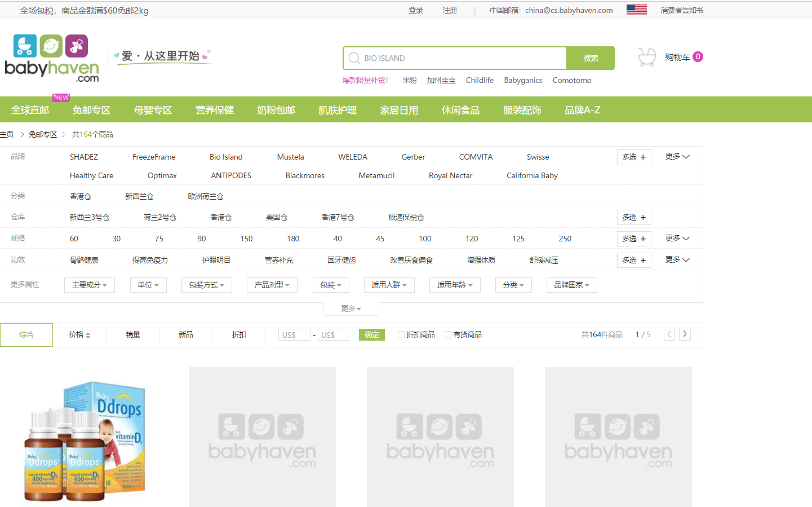Open the 休闲食品 menu
The height and width of the screenshot is (507, 812).
460,110
